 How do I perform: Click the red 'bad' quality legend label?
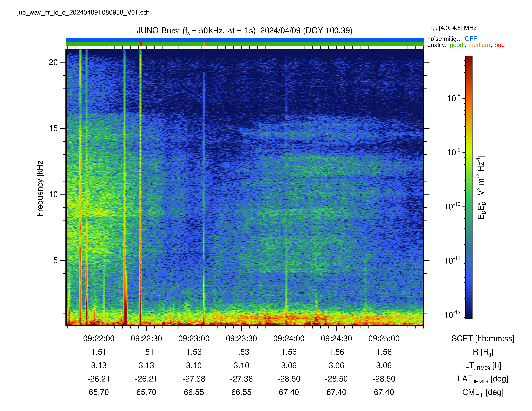[x=499, y=45]
